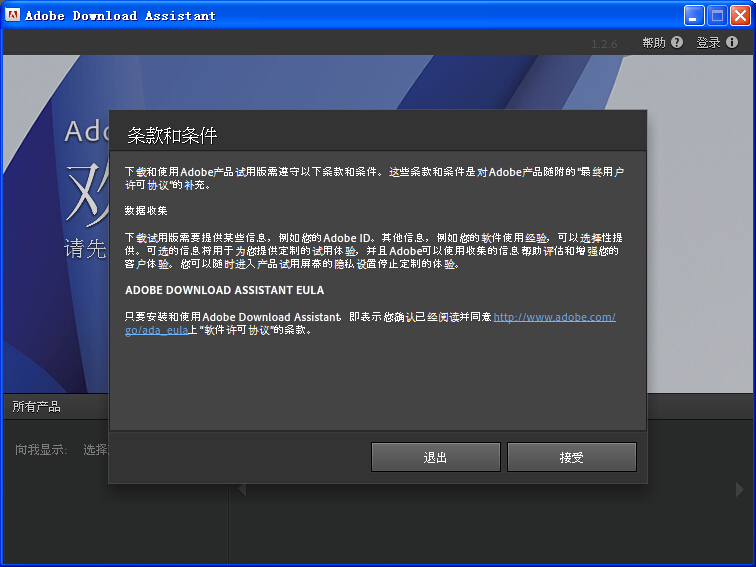Click the version number 1.2.6
756x567 pixels.
point(604,44)
